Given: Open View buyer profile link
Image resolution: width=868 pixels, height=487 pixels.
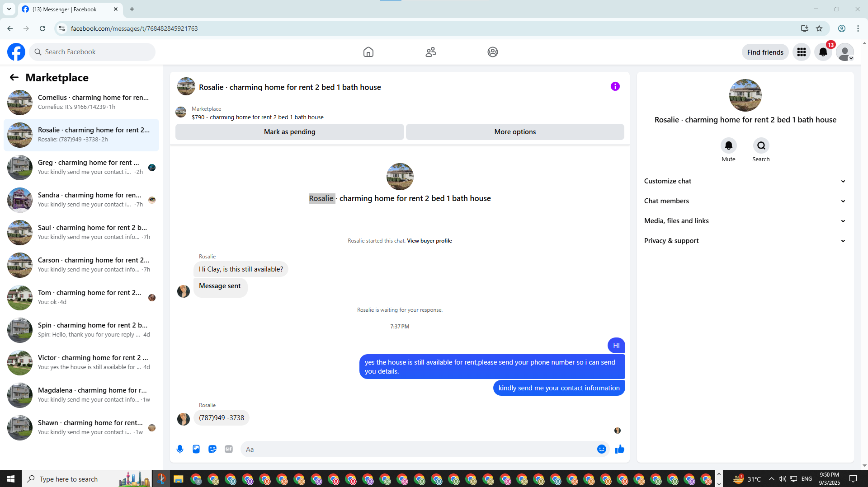Looking at the screenshot, I should (x=429, y=241).
